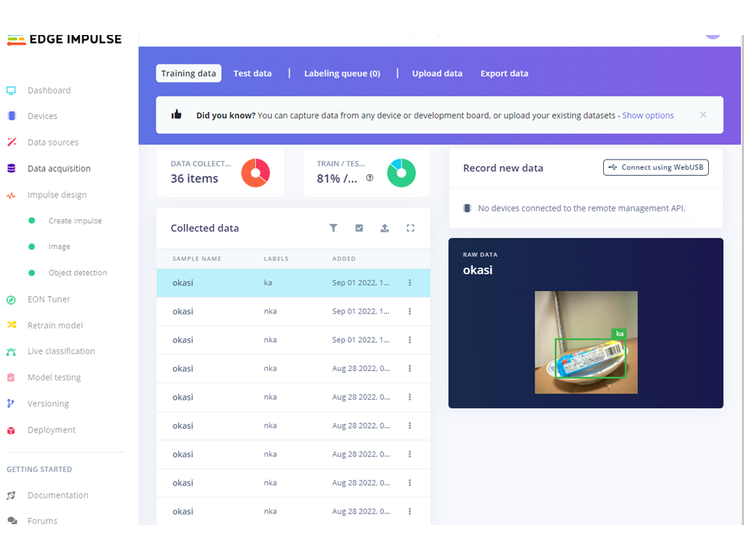Open Versioning in the sidebar
747x560 pixels.
(x=47, y=404)
